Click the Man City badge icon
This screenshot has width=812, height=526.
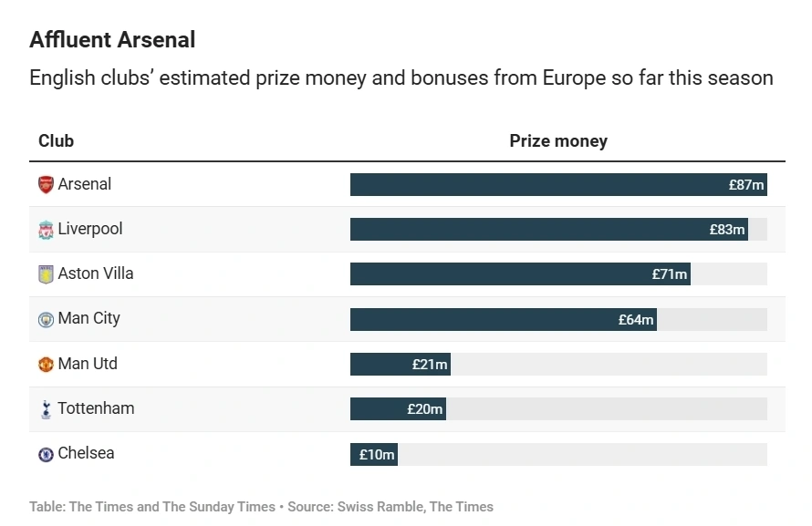pyautogui.click(x=47, y=320)
